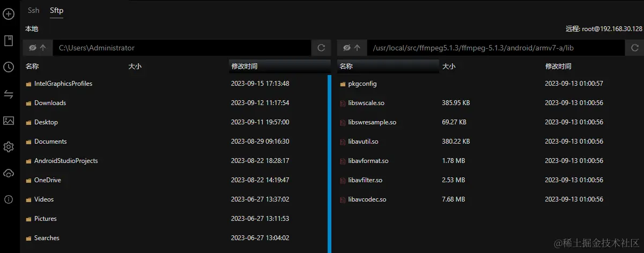Toggle hidden files in remote panel
This screenshot has height=253, width=644.
tap(346, 48)
